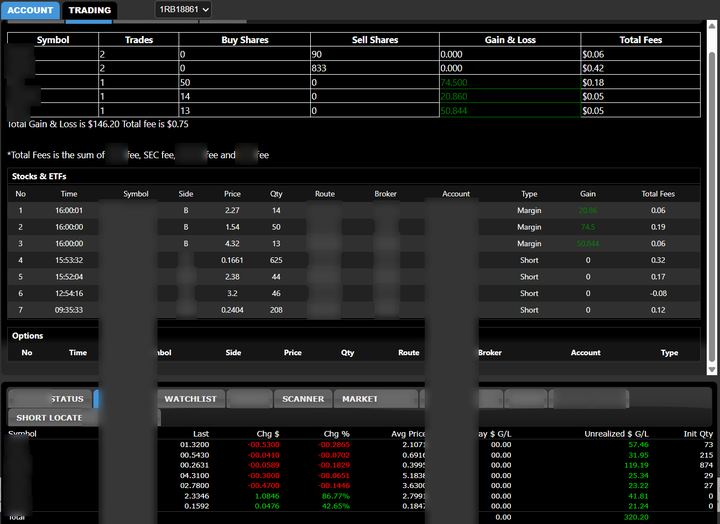Image resolution: width=720 pixels, height=524 pixels.
Task: Click the unrealized gain 119.19
Action: point(636,465)
